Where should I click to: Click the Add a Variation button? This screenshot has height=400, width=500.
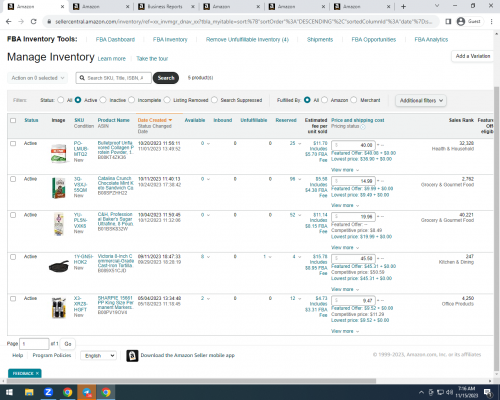(x=473, y=56)
